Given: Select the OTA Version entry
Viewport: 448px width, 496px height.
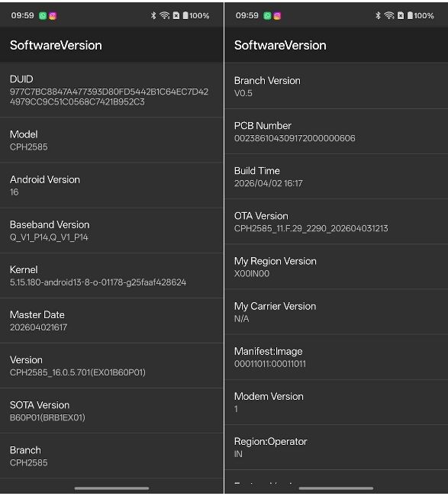Looking at the screenshot, I should [337, 221].
